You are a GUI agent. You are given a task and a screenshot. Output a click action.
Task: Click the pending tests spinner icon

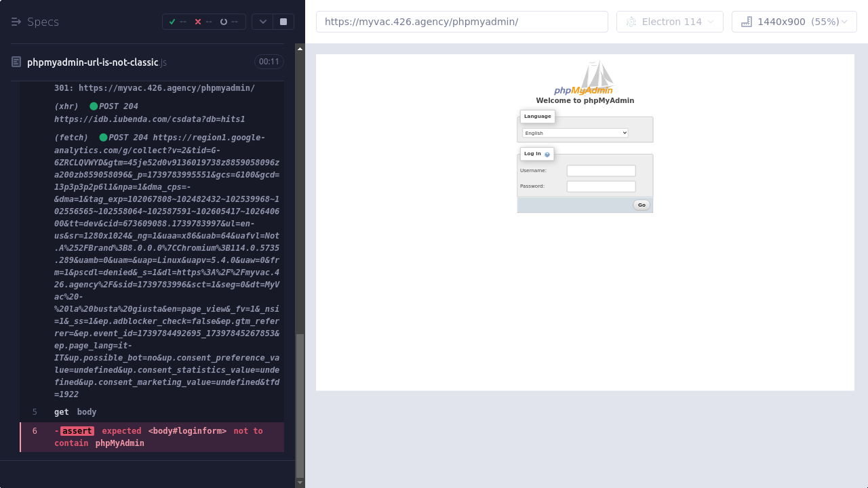coord(224,22)
